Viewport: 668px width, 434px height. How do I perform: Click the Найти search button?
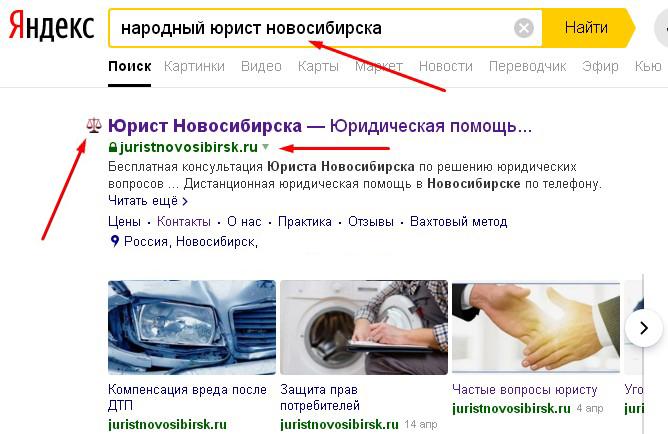pyautogui.click(x=586, y=28)
